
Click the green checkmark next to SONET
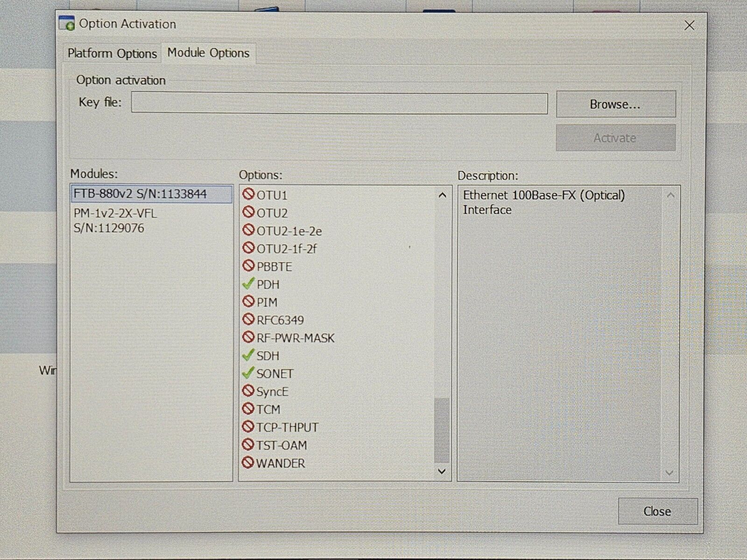tap(248, 373)
